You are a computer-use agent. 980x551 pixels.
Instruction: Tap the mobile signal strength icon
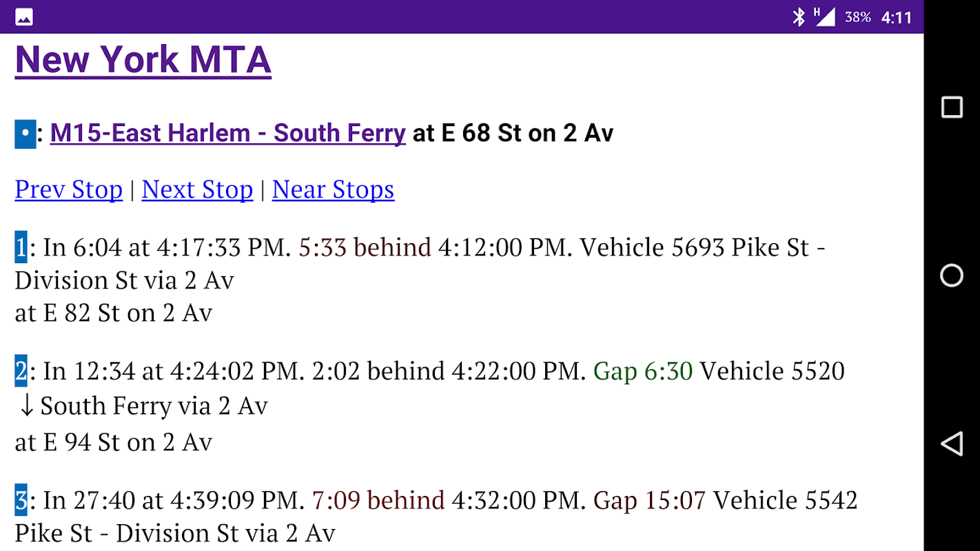click(x=825, y=17)
